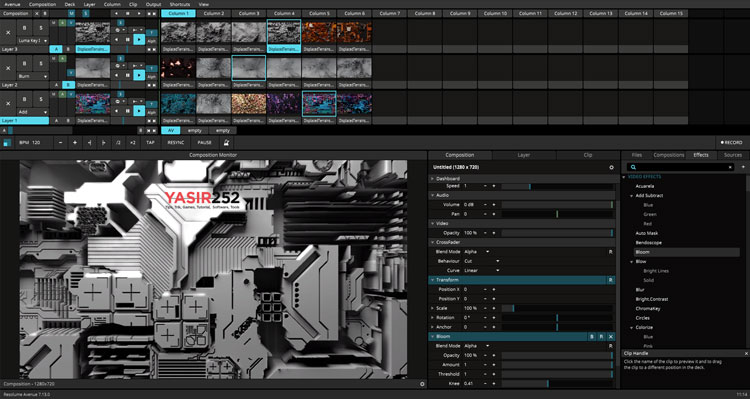Toggle Solo on Layer 1

pos(41,100)
